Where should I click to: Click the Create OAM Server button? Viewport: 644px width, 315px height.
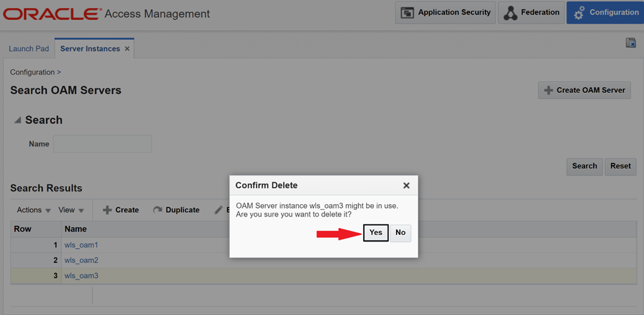coord(584,90)
